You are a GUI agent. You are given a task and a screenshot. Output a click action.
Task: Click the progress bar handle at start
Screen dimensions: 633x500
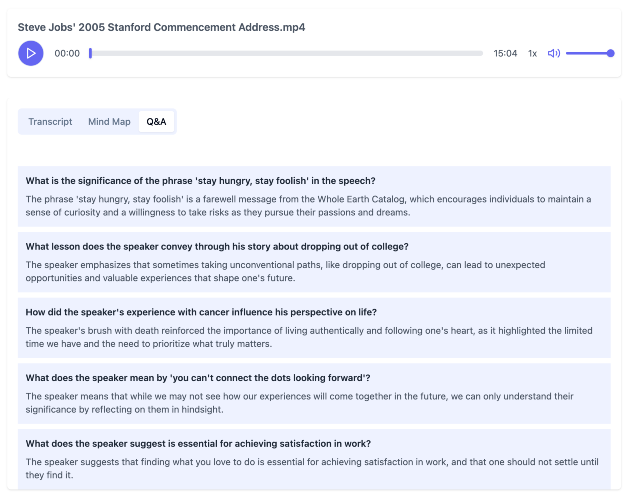point(90,53)
